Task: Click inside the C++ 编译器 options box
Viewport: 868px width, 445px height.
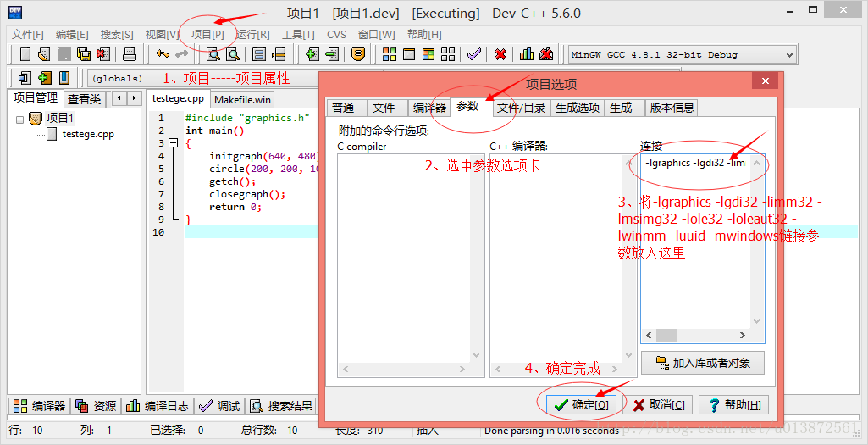Action: 563,265
